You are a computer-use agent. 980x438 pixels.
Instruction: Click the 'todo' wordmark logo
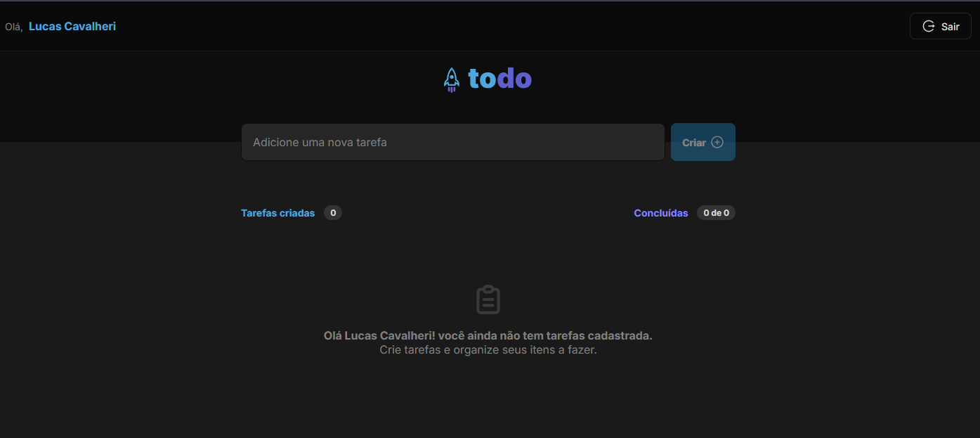click(499, 78)
